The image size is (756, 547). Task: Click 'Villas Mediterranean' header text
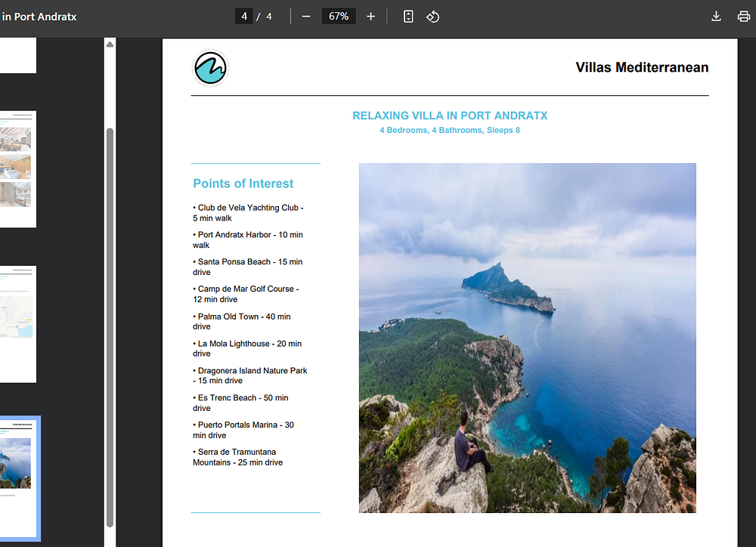pyautogui.click(x=642, y=67)
